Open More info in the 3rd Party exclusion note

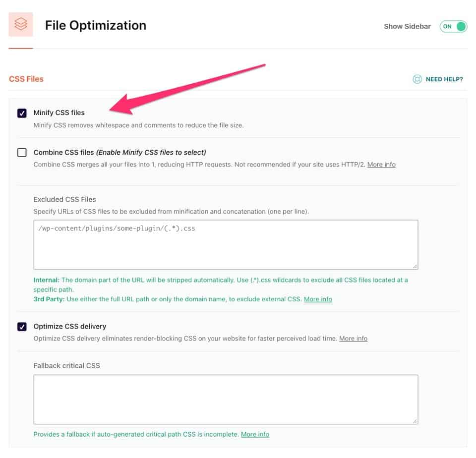[x=318, y=299]
